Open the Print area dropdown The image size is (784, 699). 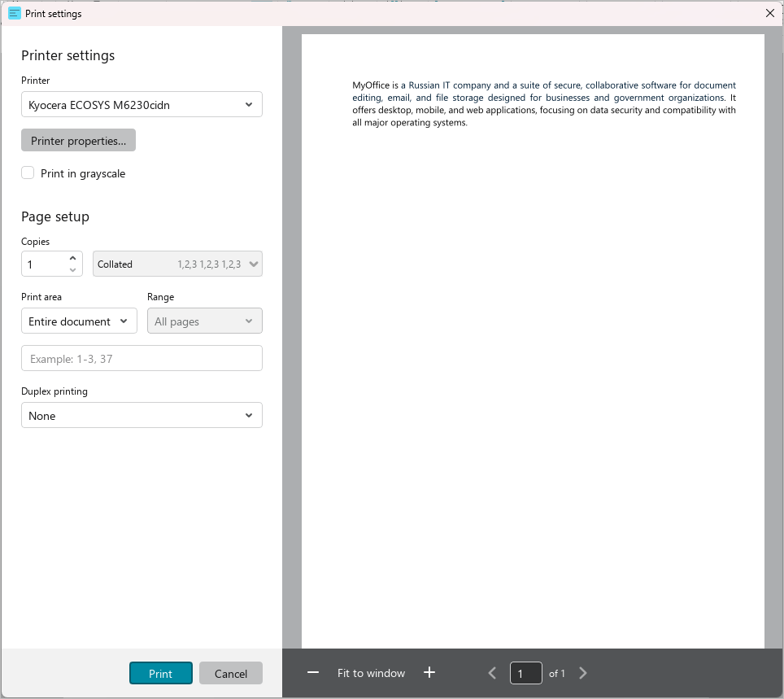tap(79, 321)
